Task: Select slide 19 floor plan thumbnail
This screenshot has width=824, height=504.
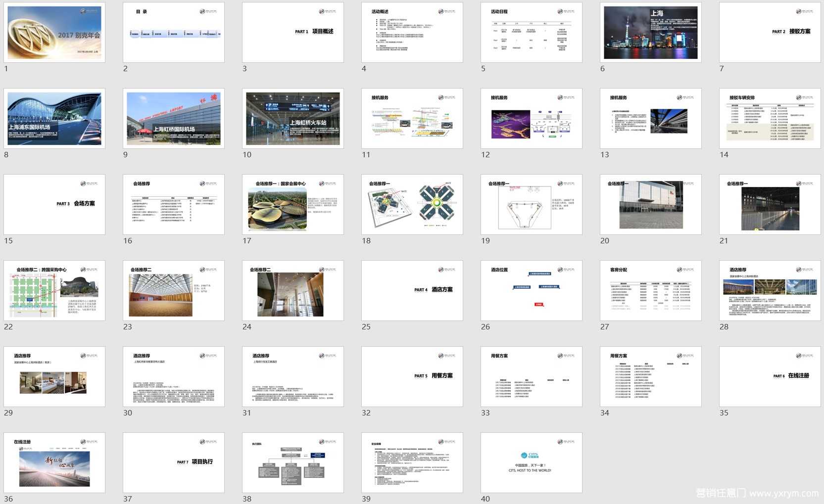Action: [x=532, y=204]
